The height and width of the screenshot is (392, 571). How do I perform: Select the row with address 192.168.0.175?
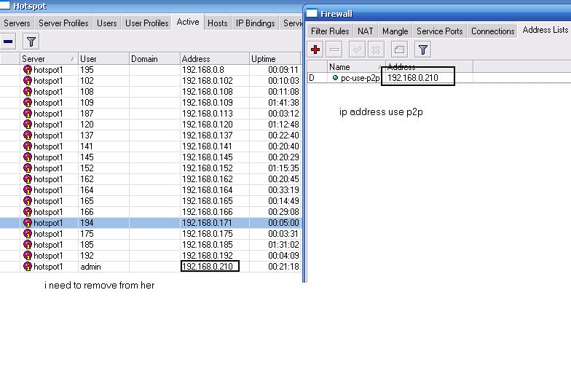pyautogui.click(x=151, y=233)
